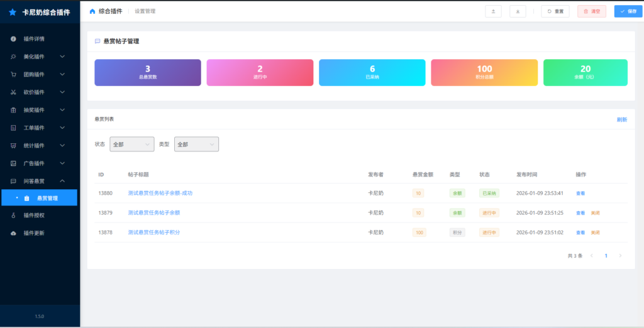Click the 插件详情 info icon in sidebar
The image size is (644, 328).
(x=13, y=39)
